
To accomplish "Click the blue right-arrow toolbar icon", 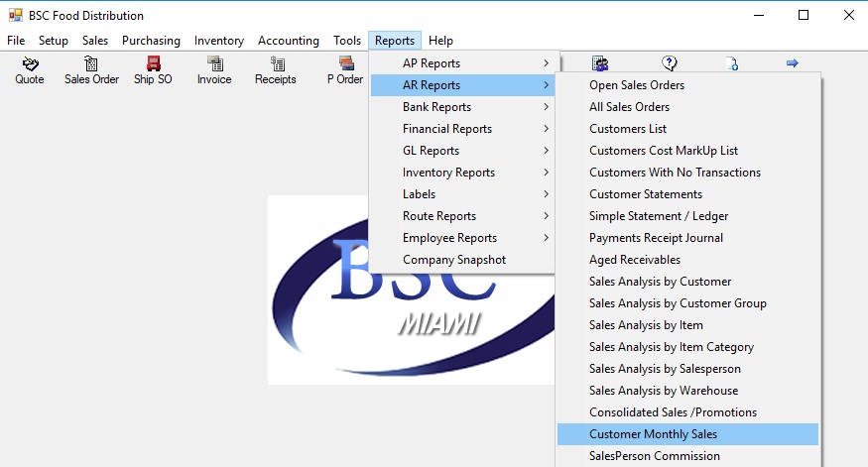I will [793, 63].
